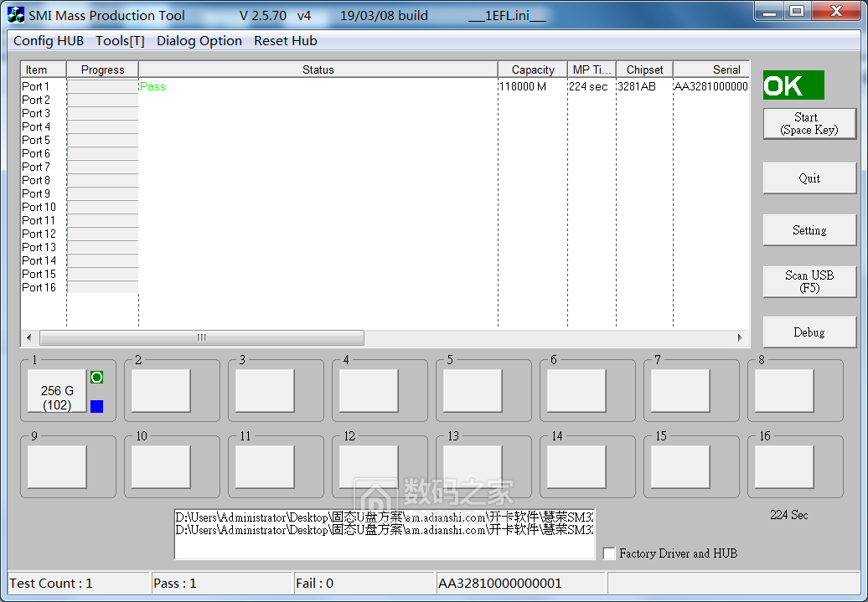Click the empty slot 9 button
This screenshot has height=602, width=868.
[x=57, y=467]
